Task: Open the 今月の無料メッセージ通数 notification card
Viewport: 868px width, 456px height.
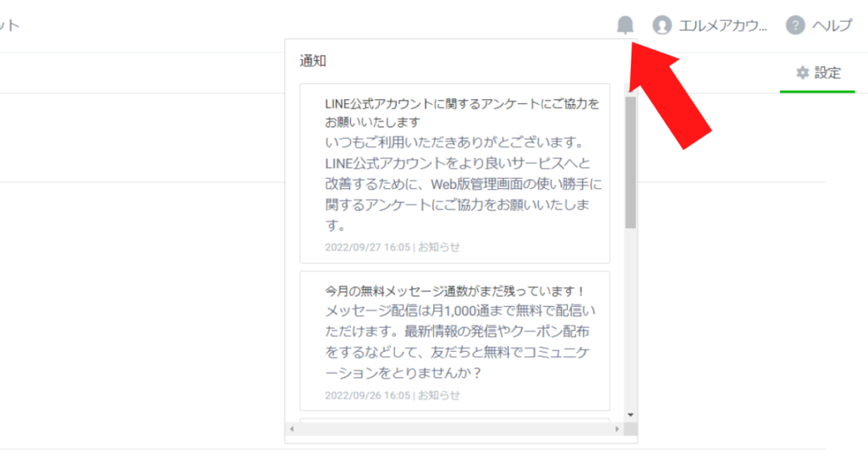Action: pyautogui.click(x=454, y=341)
